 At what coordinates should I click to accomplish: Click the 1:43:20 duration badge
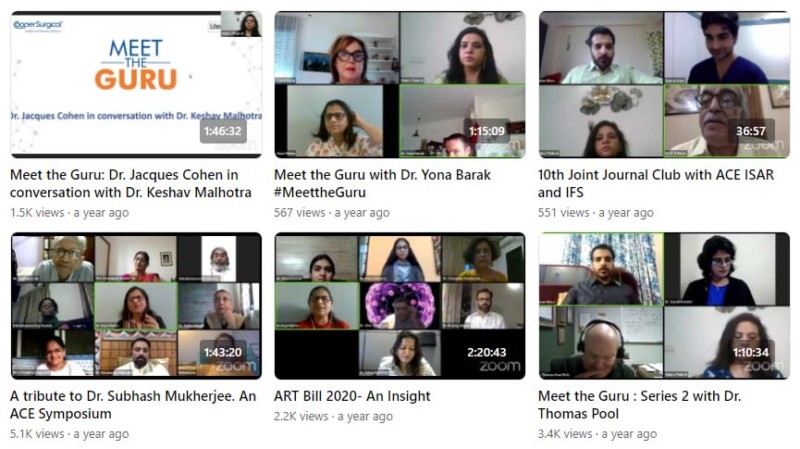[222, 353]
